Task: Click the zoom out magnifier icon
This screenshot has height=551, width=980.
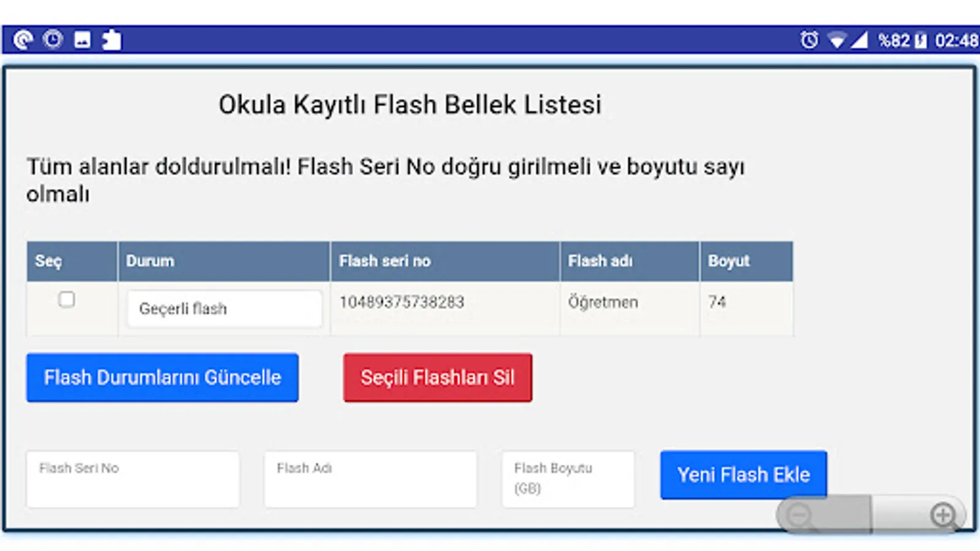Action: click(800, 515)
